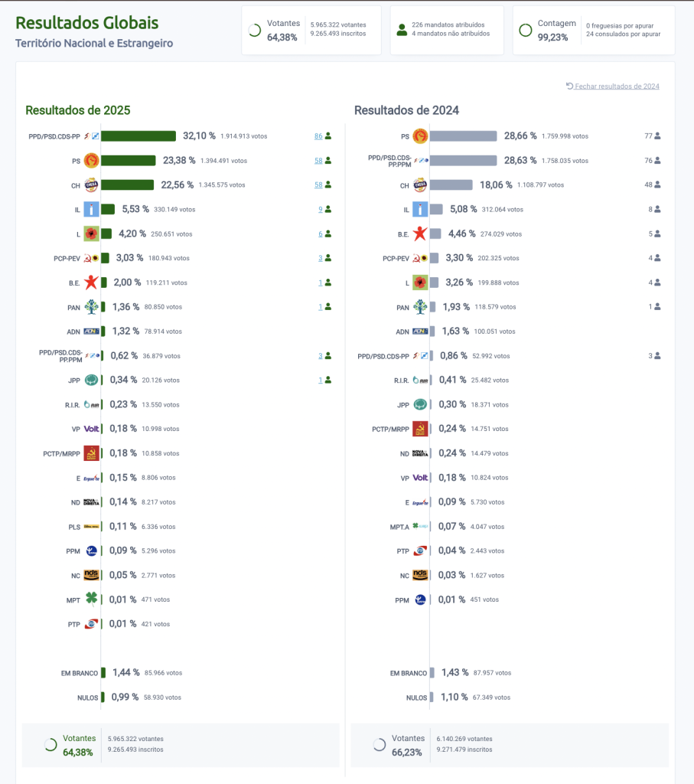694x784 pixels.
Task: Click the B.E. red star logo in 2025 results
Action: tap(91, 283)
